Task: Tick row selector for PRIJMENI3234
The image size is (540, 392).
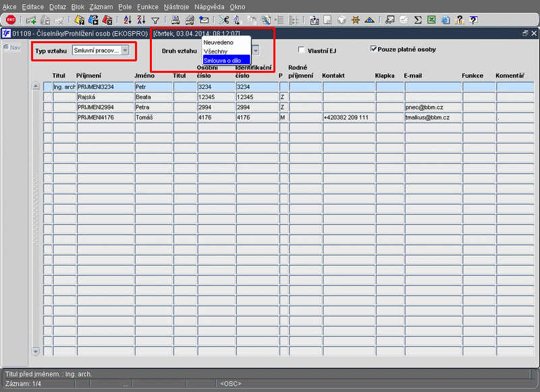Action: coord(47,87)
